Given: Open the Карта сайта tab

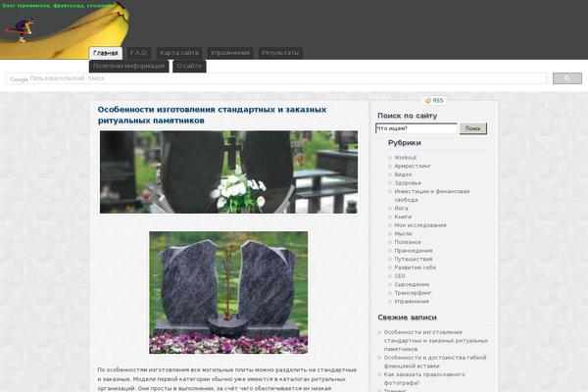Looking at the screenshot, I should click(x=179, y=53).
